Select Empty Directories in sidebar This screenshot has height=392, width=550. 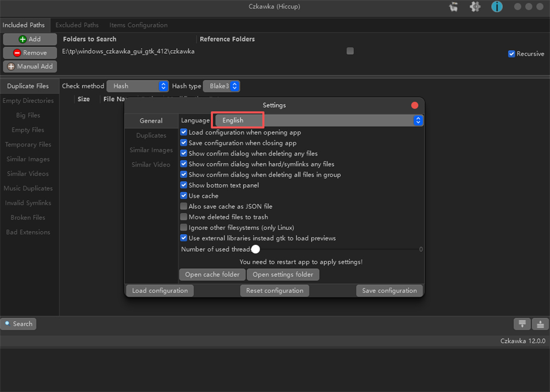pos(28,101)
